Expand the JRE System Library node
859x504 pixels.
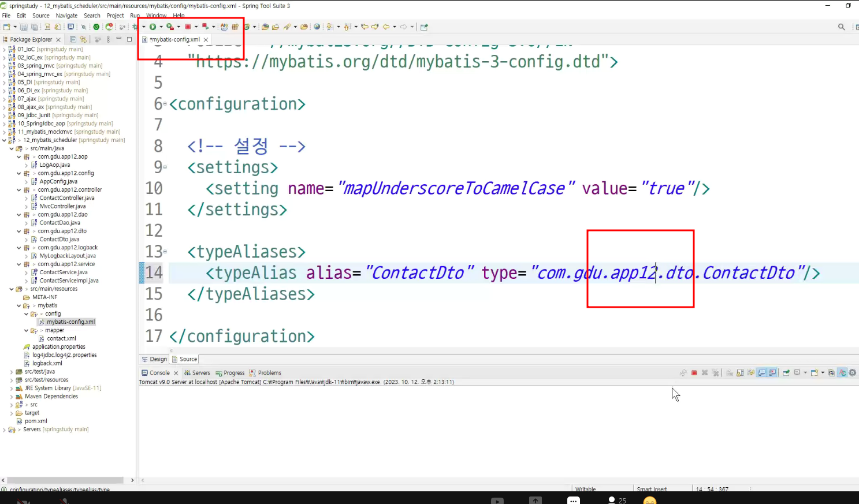pos(12,389)
